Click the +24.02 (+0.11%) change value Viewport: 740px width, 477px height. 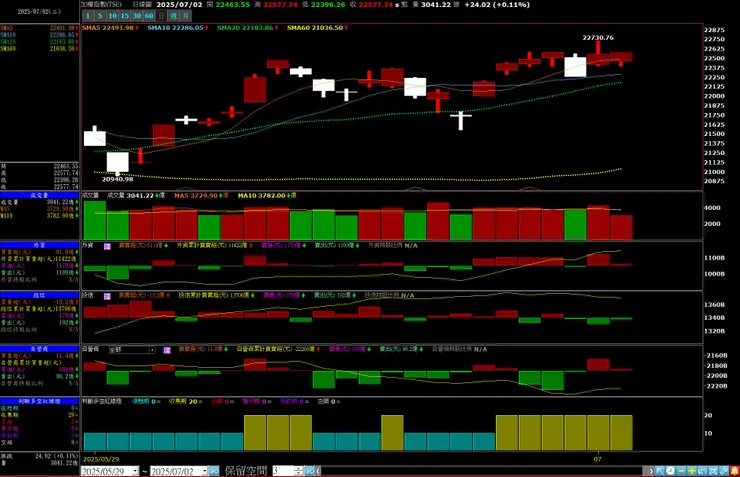pyautogui.click(x=497, y=5)
